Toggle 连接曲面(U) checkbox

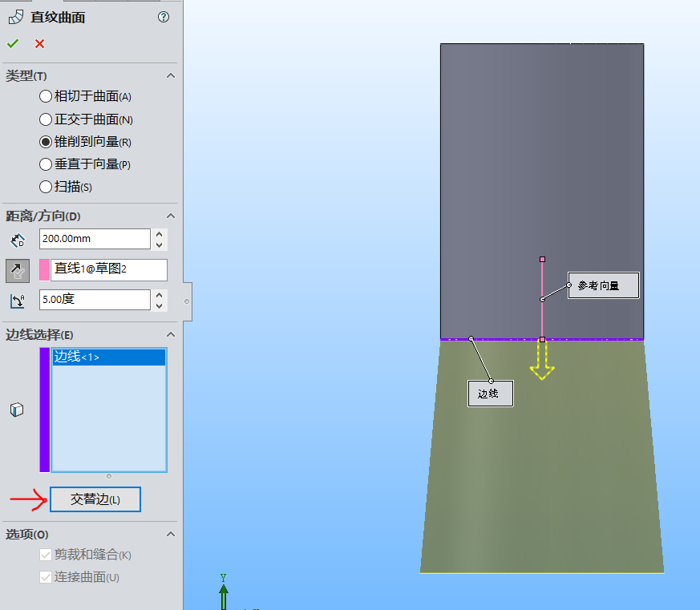(46, 577)
